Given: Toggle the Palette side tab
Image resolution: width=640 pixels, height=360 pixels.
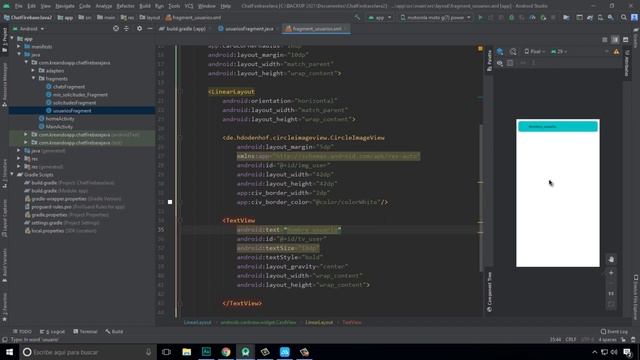Looking at the screenshot, I should [489, 61].
